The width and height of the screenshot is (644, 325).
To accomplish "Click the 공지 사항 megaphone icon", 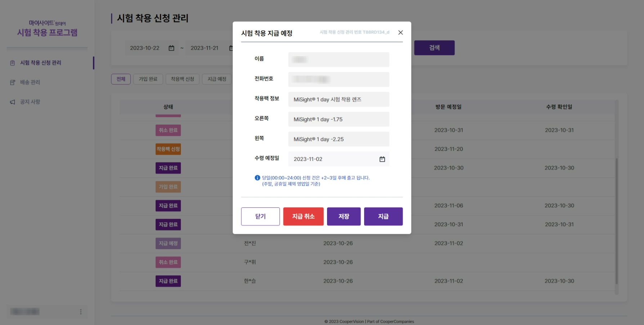I will pos(13,102).
